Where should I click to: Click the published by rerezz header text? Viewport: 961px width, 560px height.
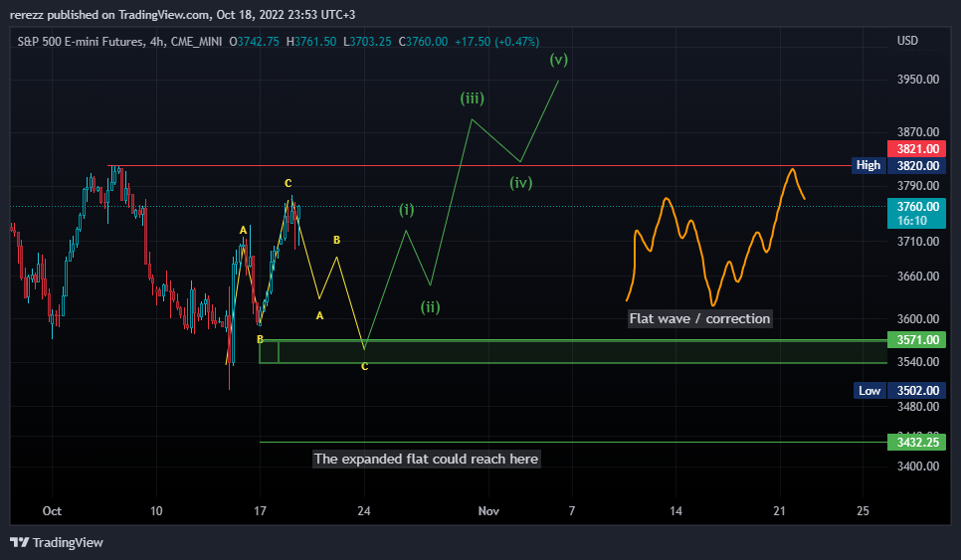182,14
